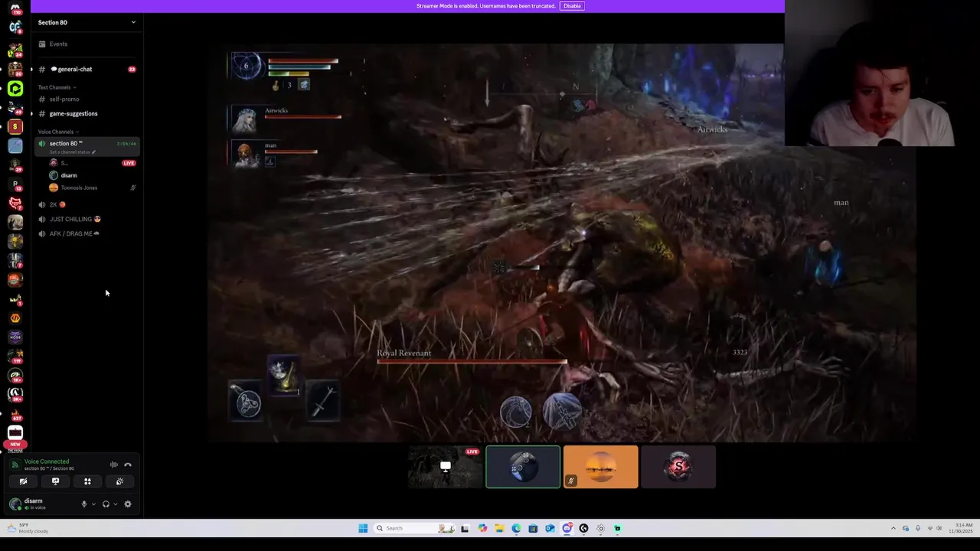This screenshot has height=551, width=980.
Task: Open Outlook from the taskbar
Action: click(550, 528)
